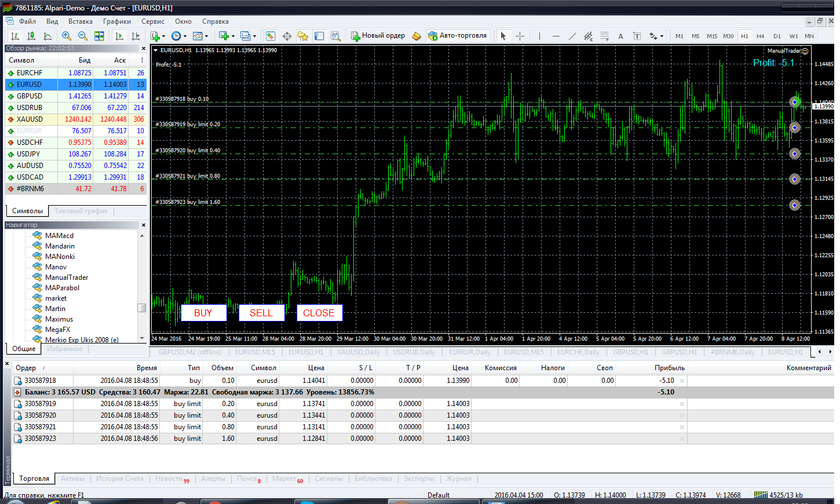Draw a trendline with the toolbar tool

click(572, 36)
